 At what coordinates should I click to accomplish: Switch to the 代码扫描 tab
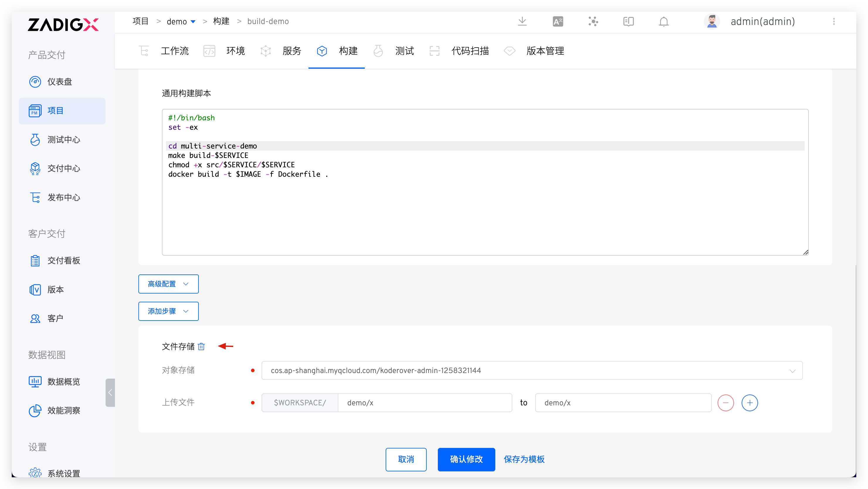(470, 51)
